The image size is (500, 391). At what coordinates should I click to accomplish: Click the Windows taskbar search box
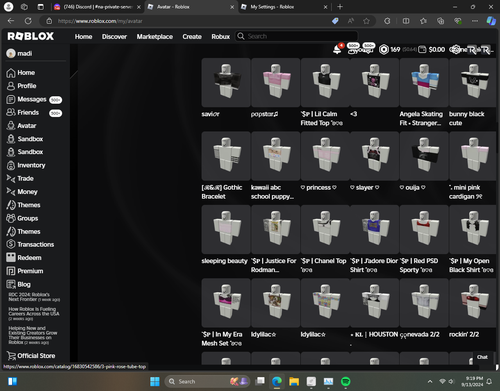pyautogui.click(x=208, y=381)
